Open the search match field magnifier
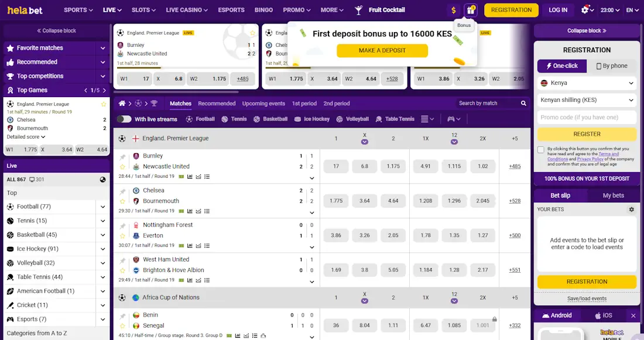 [x=523, y=103]
